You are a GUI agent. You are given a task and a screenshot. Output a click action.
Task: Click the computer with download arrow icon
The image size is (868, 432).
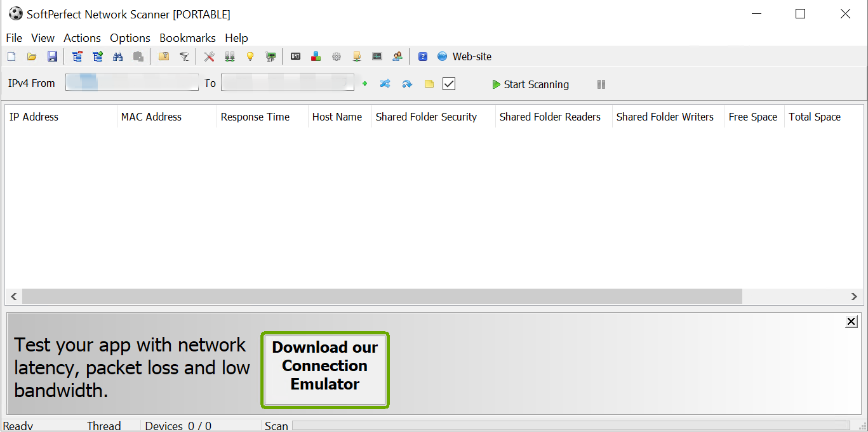[357, 56]
